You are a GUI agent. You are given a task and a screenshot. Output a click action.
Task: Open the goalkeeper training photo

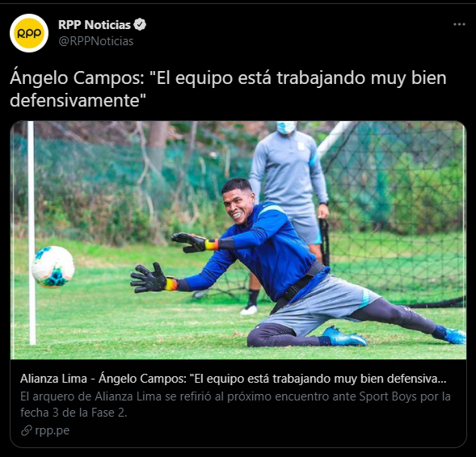[x=238, y=240]
